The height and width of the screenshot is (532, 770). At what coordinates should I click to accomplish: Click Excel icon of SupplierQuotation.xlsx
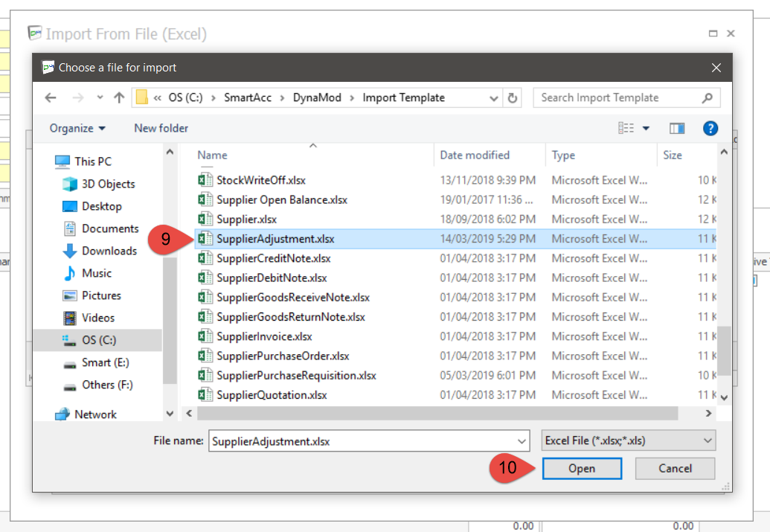point(205,394)
